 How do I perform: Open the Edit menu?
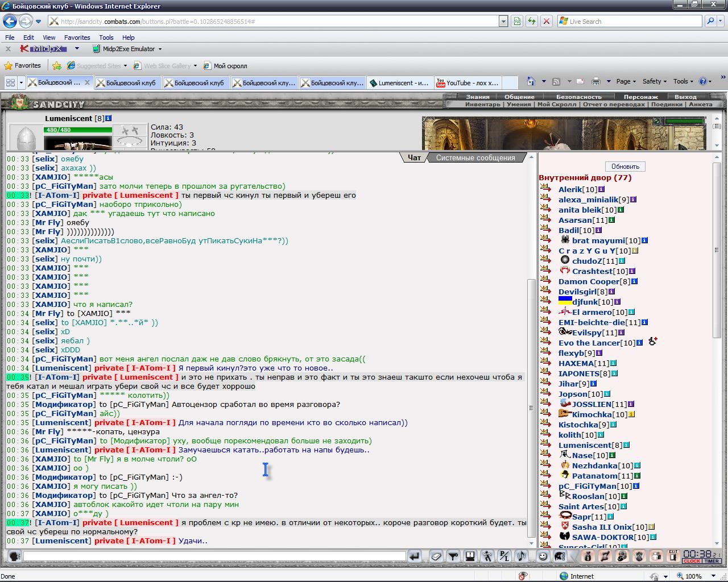click(28, 38)
